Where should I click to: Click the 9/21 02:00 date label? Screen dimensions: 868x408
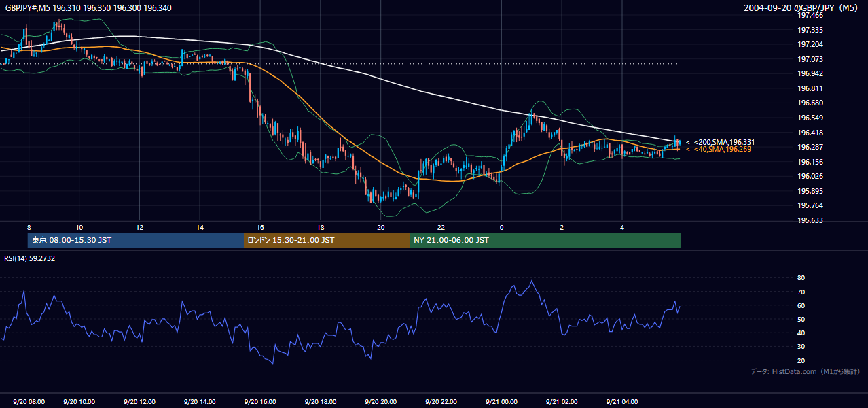(562, 402)
